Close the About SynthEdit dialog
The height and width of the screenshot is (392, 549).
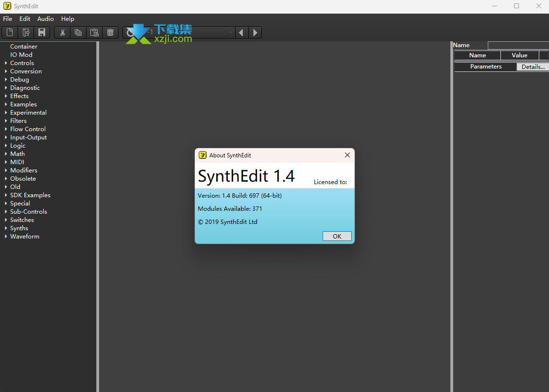(x=347, y=155)
